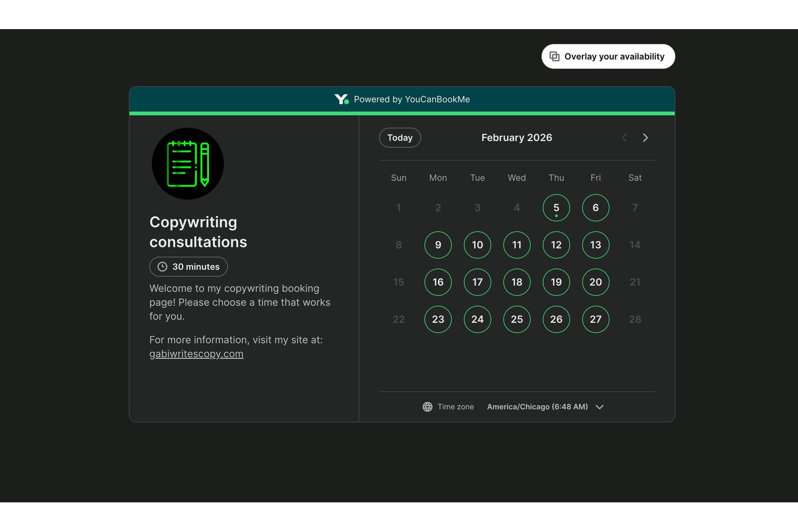Click the Time zone label

[x=456, y=407]
